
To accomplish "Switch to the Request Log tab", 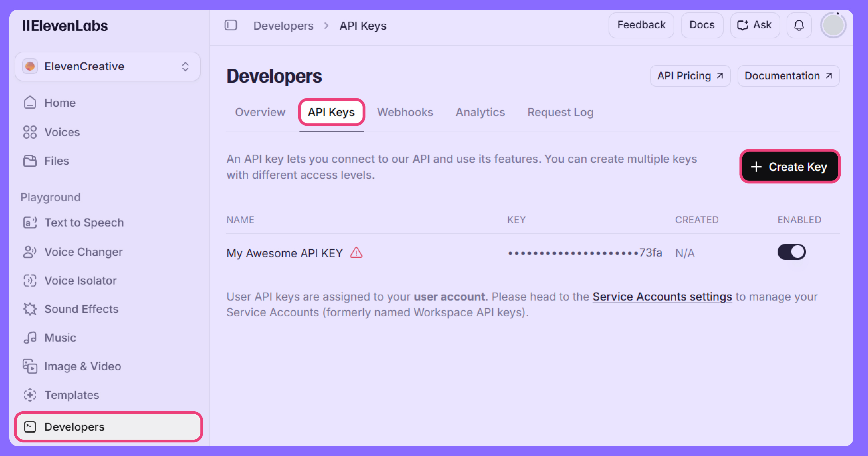I will tap(560, 112).
